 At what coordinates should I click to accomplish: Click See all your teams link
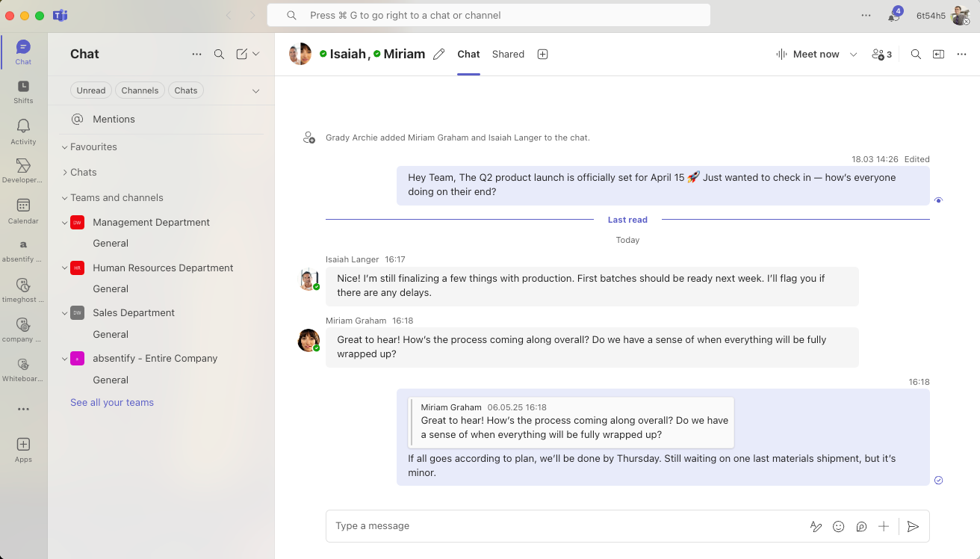[112, 402]
